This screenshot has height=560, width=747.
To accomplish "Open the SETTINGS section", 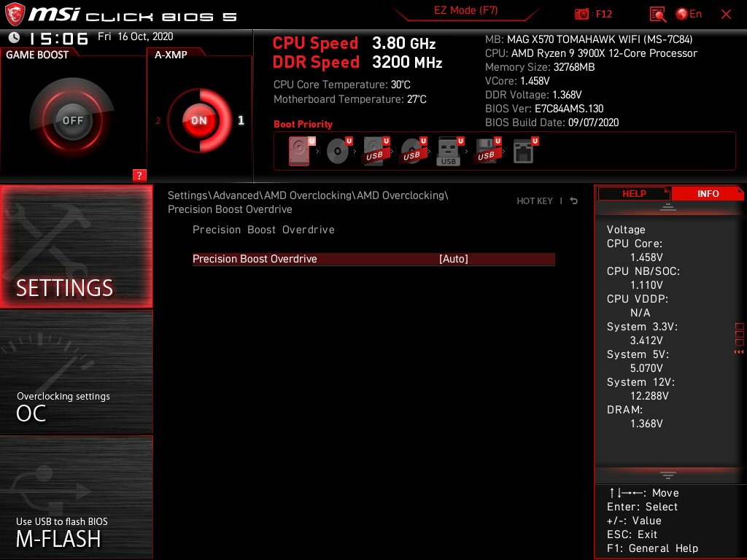I will click(x=76, y=246).
